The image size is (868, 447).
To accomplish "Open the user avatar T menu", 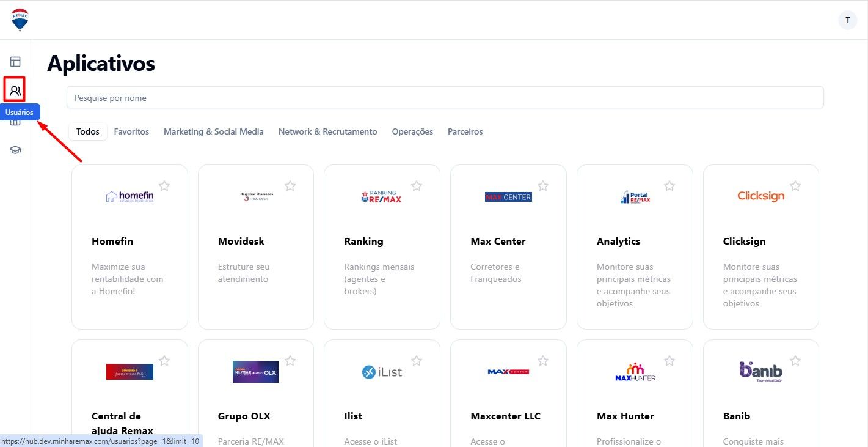I will pyautogui.click(x=848, y=20).
